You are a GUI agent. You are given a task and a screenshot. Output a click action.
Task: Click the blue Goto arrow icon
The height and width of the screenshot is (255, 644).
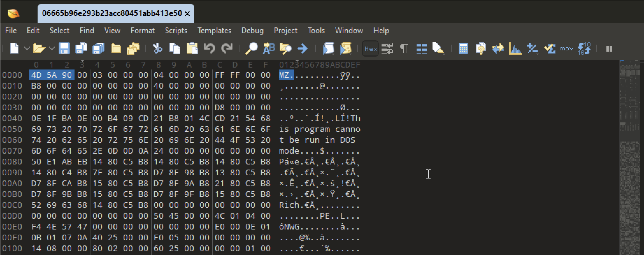click(302, 48)
